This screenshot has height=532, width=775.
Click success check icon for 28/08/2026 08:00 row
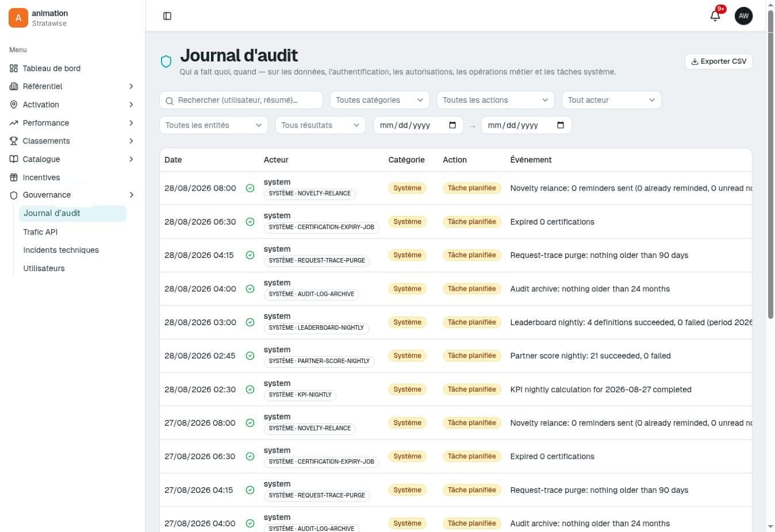pyautogui.click(x=250, y=188)
